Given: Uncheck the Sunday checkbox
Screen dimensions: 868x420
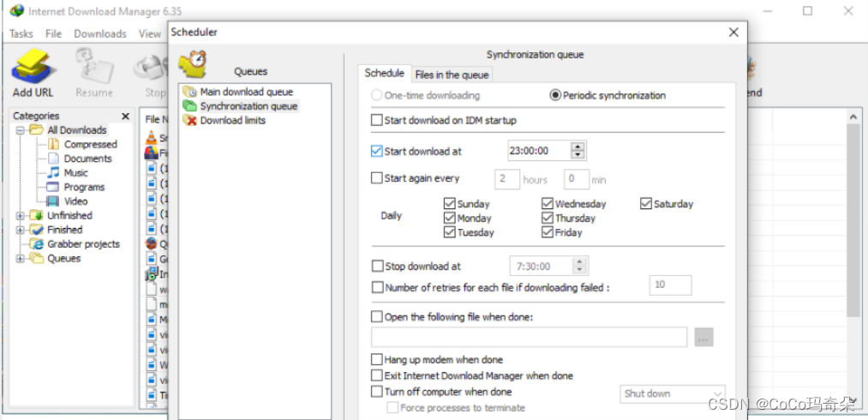Looking at the screenshot, I should (450, 204).
